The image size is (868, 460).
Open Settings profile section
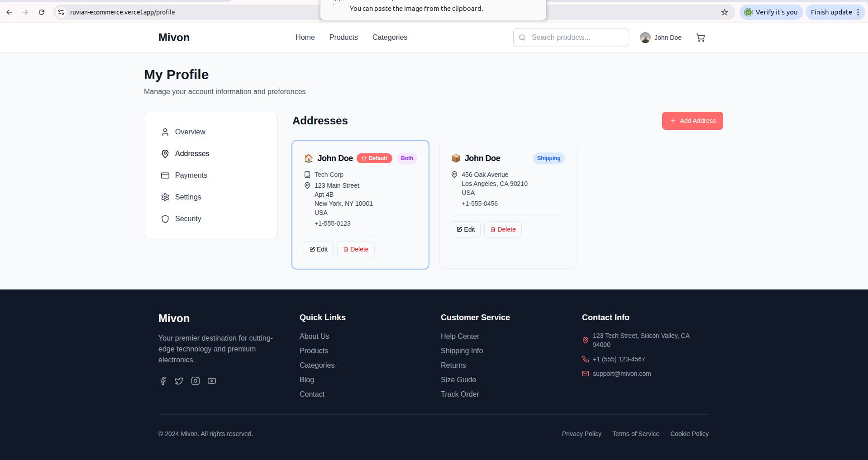[x=211, y=197]
